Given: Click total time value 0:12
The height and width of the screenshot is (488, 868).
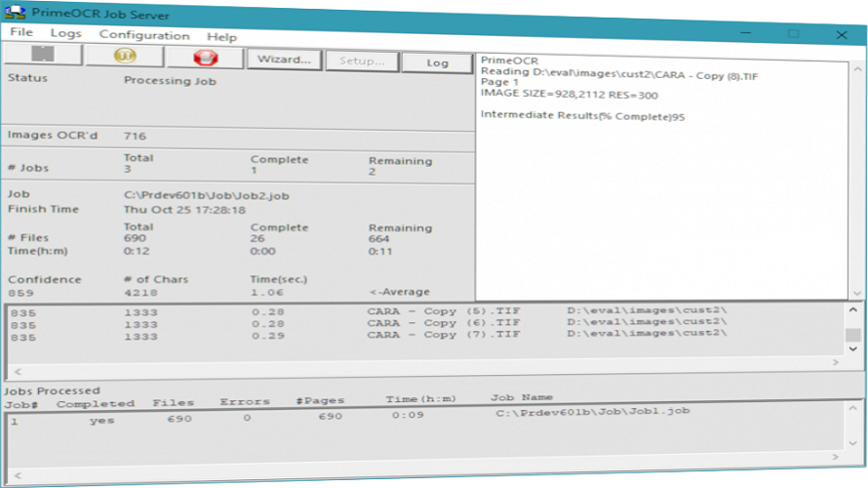Looking at the screenshot, I should click(x=137, y=251).
